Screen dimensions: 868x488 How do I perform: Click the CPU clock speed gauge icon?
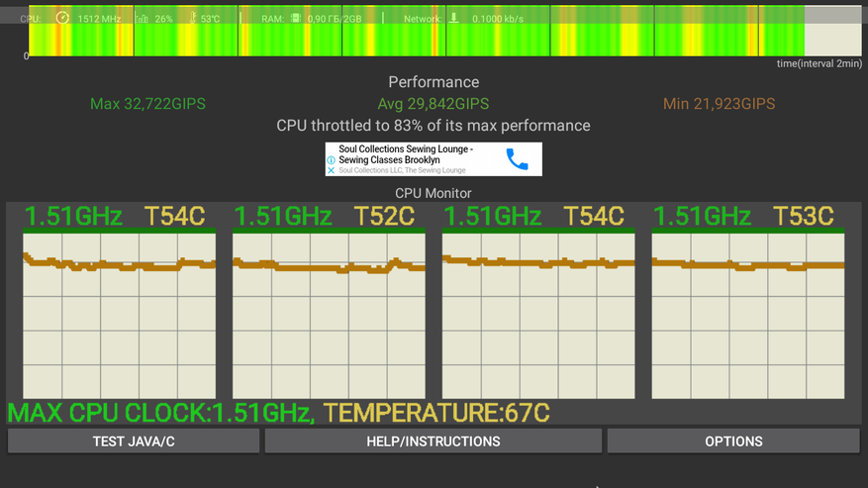[62, 18]
